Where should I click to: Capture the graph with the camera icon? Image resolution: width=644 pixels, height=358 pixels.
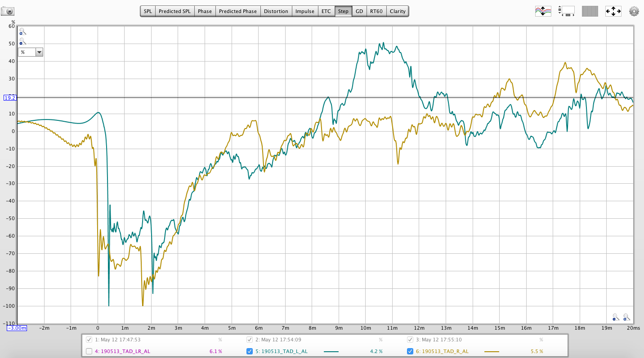(8, 11)
